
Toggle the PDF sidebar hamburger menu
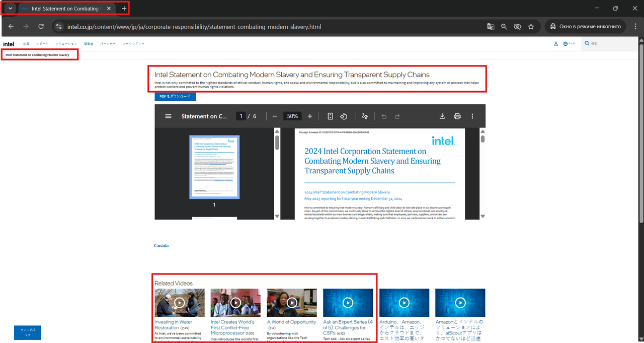click(168, 116)
